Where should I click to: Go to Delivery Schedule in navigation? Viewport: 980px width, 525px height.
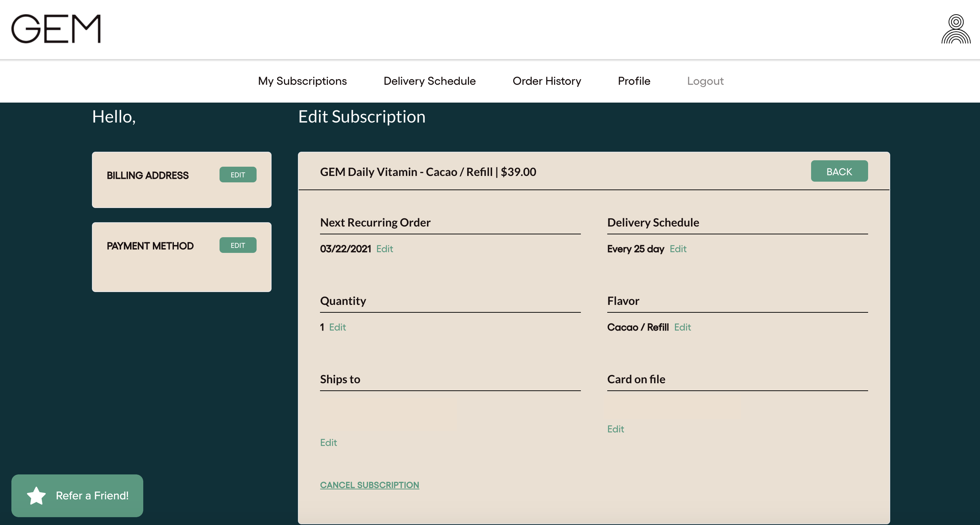429,81
